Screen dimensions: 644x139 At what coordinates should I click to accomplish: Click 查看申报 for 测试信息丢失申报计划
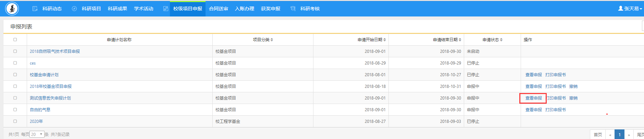click(533, 98)
